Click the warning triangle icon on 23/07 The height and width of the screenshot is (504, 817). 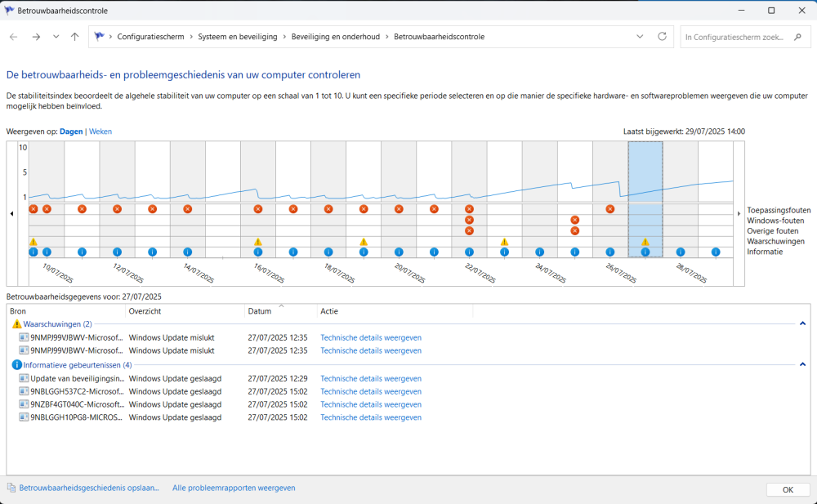[505, 242]
